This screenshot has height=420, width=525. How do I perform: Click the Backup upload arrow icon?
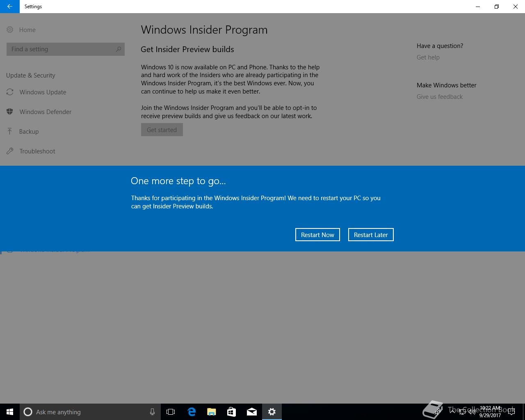pyautogui.click(x=10, y=131)
